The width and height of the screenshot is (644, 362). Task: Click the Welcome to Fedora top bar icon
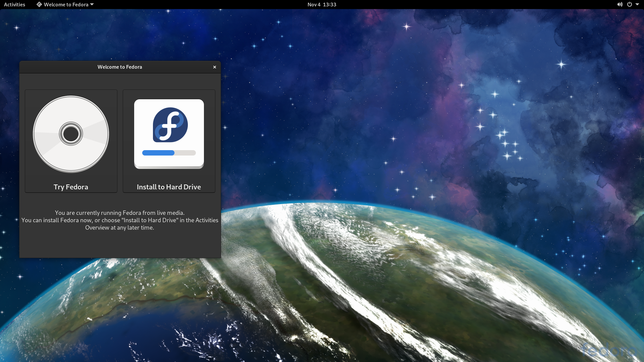(39, 4)
